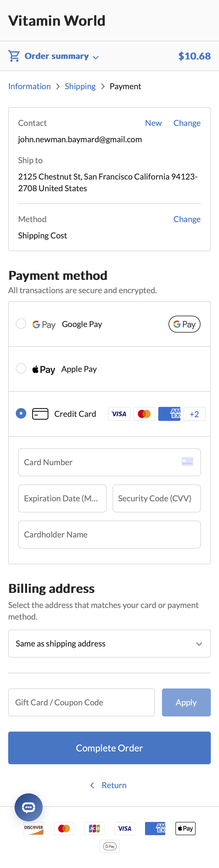Image resolution: width=219 pixels, height=868 pixels.
Task: Open the billing address dropdown
Action: click(109, 644)
